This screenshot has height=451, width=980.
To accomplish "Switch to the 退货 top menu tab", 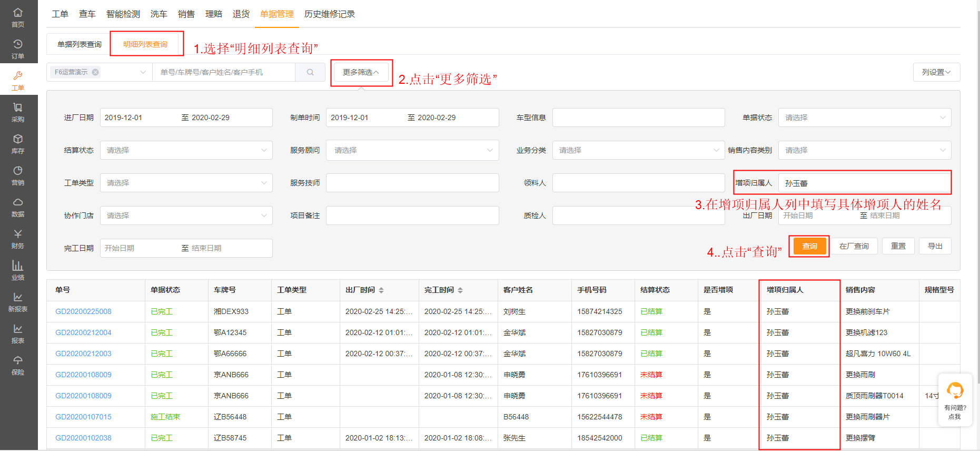I will (241, 14).
